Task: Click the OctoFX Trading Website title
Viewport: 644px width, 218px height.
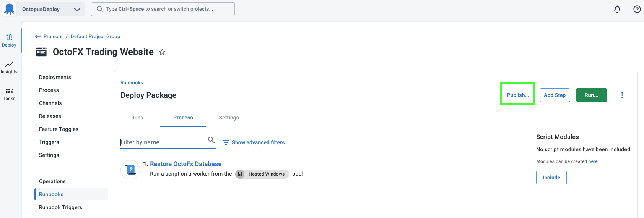Action: pos(103,52)
